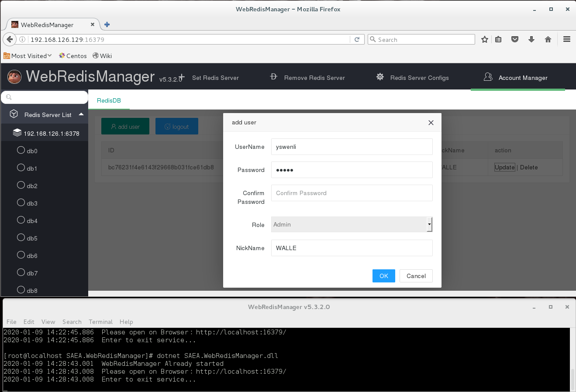The width and height of the screenshot is (576, 392).
Task: Open the Role dropdown showing Admin
Action: click(x=352, y=224)
